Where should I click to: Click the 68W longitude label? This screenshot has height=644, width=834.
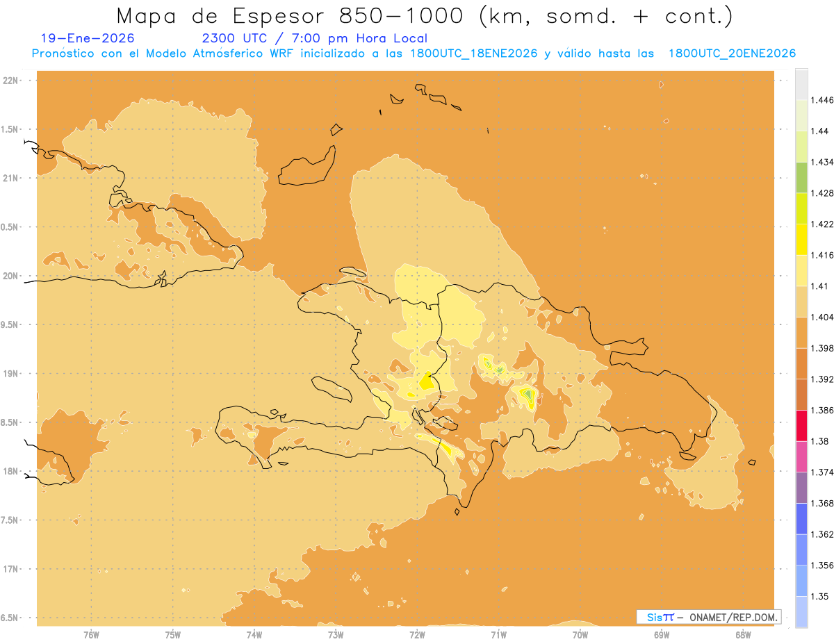pyautogui.click(x=743, y=635)
